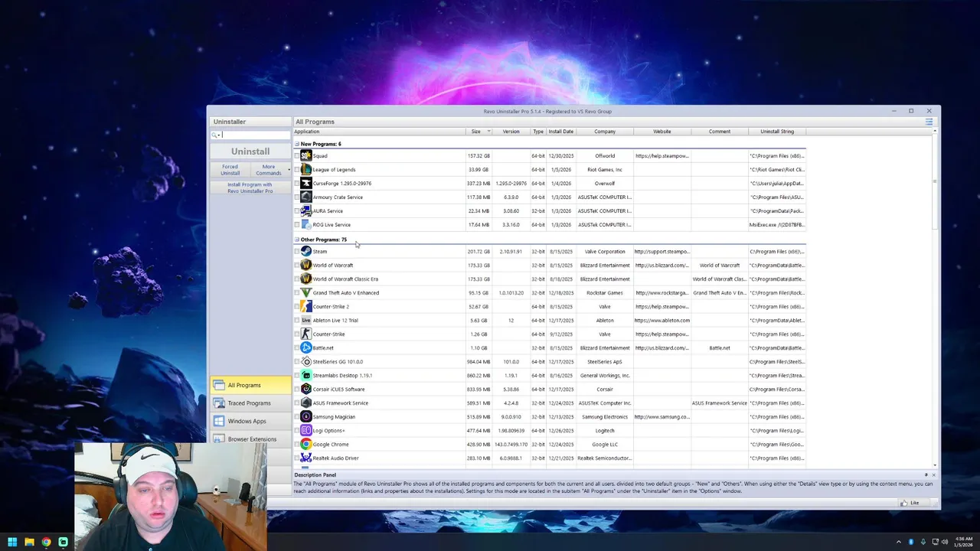Open the Browser Extensions tab

point(250,439)
